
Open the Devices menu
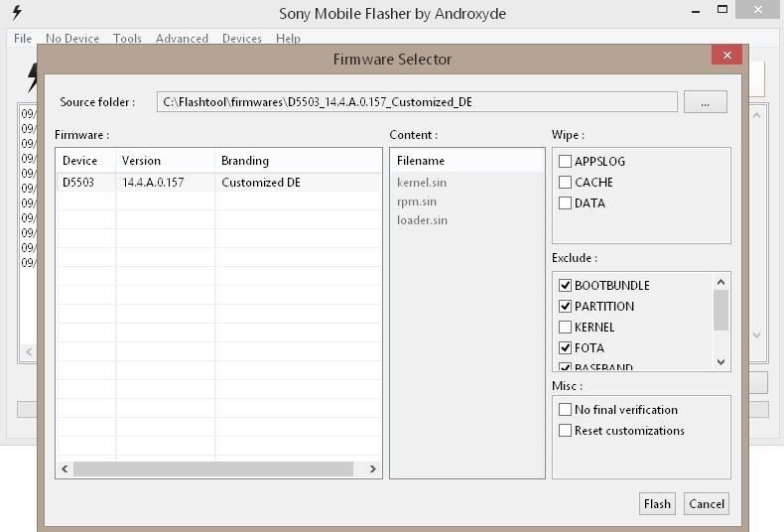241,38
